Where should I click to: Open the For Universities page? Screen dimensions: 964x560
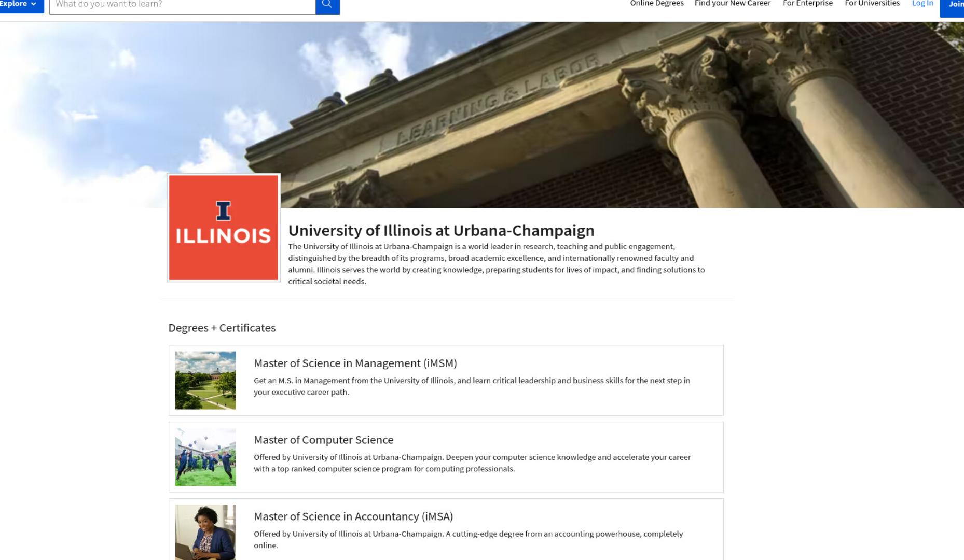pyautogui.click(x=872, y=4)
